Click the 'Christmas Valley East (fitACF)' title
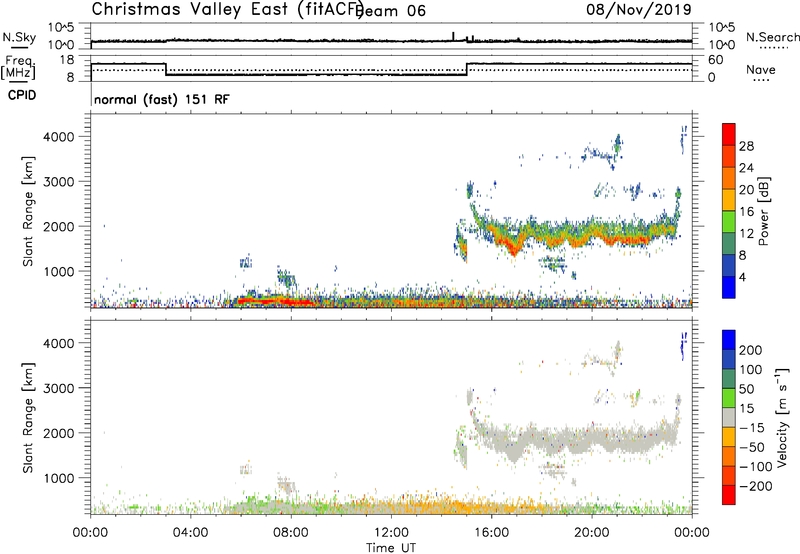800x554 pixels. tap(227, 9)
